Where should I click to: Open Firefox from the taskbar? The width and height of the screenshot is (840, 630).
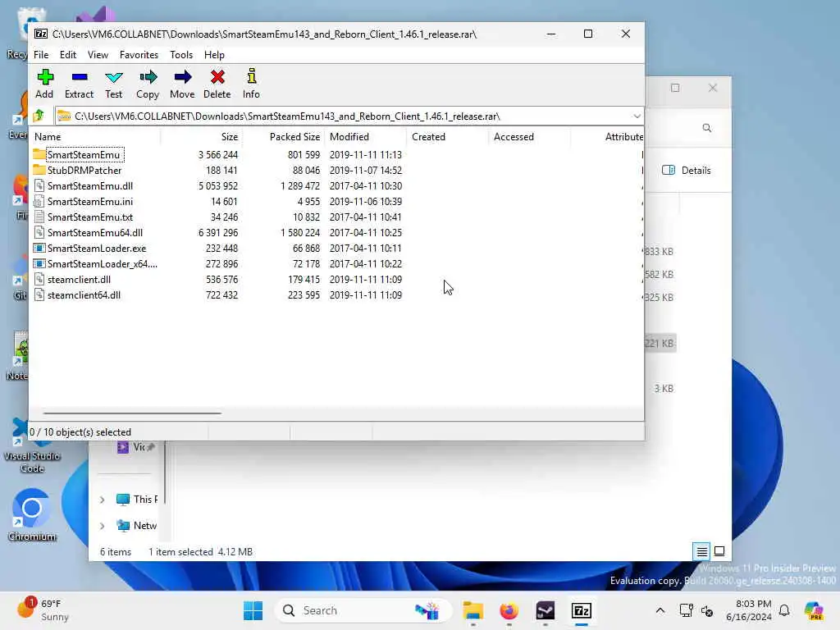point(509,610)
